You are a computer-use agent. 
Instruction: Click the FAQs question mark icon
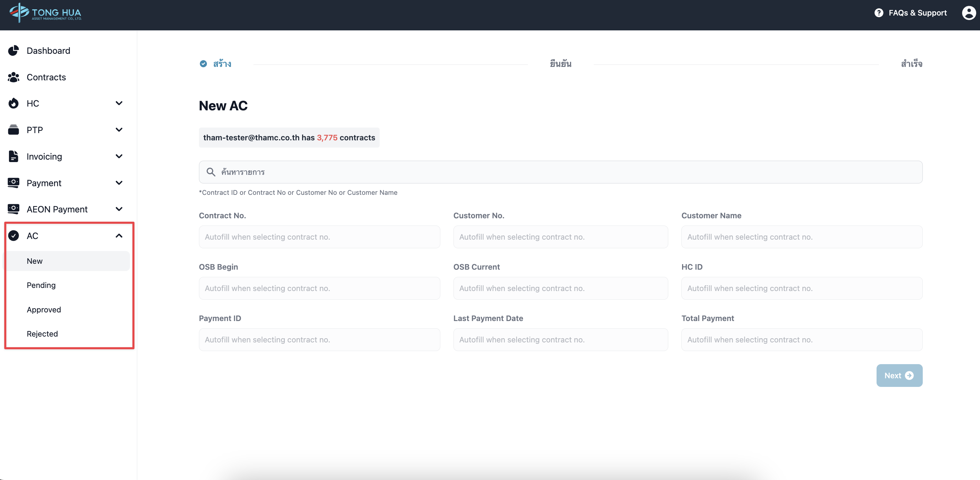(878, 13)
